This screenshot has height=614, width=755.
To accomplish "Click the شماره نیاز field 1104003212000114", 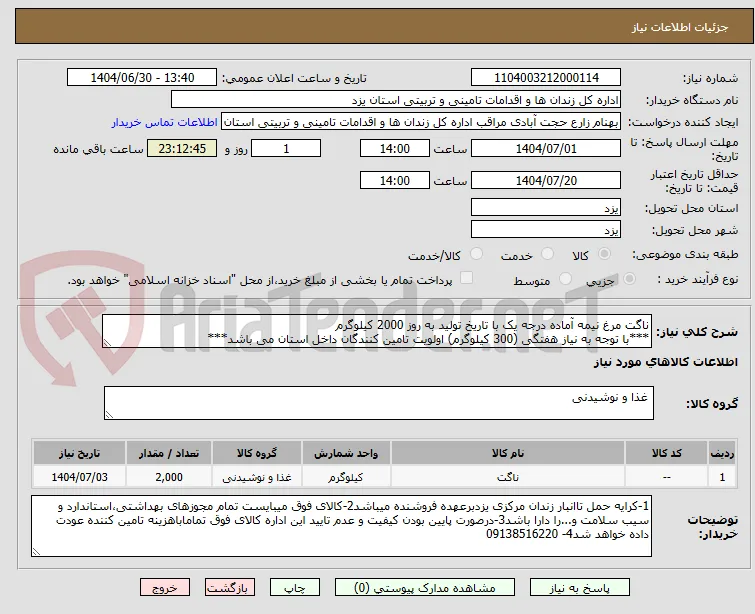I will click(546, 78).
